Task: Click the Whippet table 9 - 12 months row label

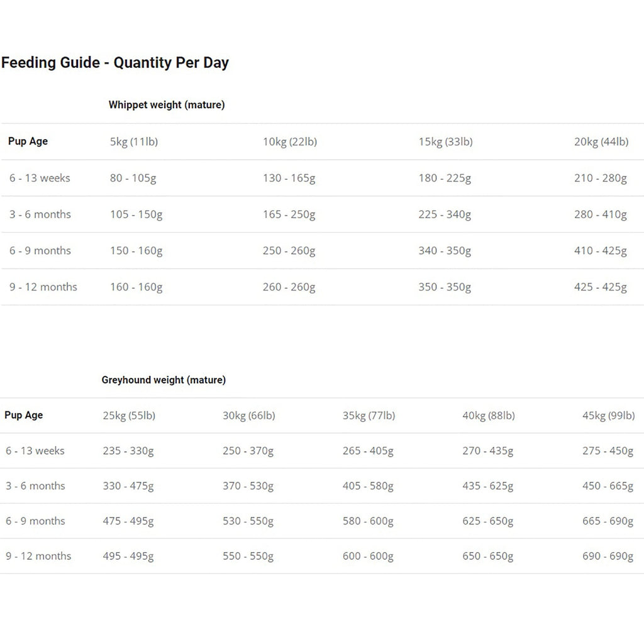Action: [43, 287]
